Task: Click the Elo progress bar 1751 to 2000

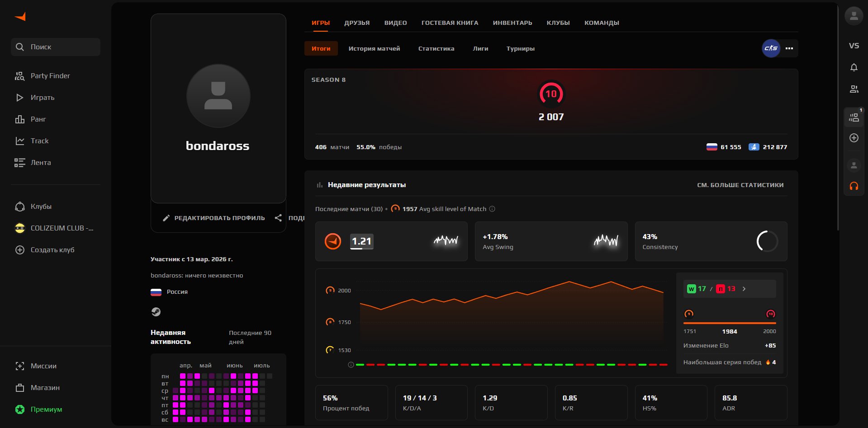Action: pyautogui.click(x=730, y=323)
